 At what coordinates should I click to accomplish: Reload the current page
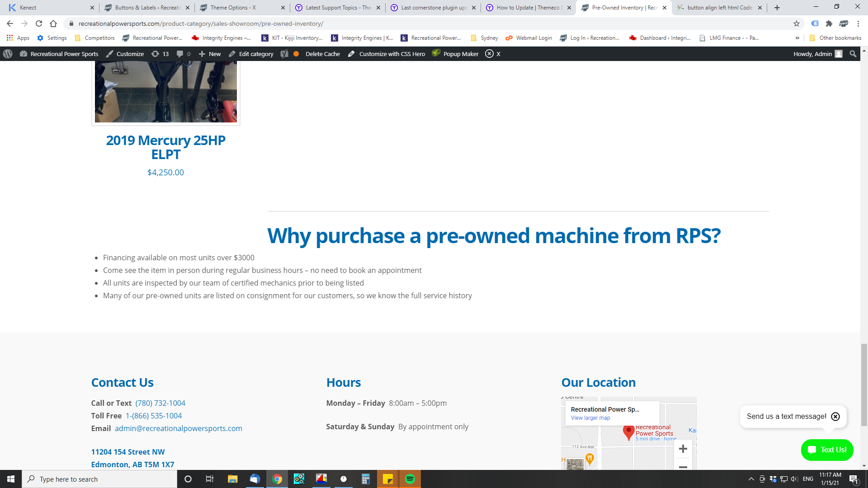point(39,23)
